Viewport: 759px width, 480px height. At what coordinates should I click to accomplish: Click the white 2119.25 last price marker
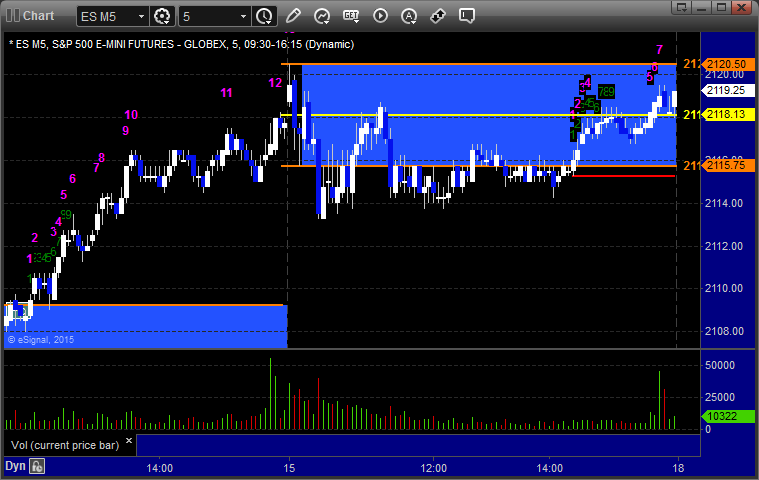click(x=728, y=90)
